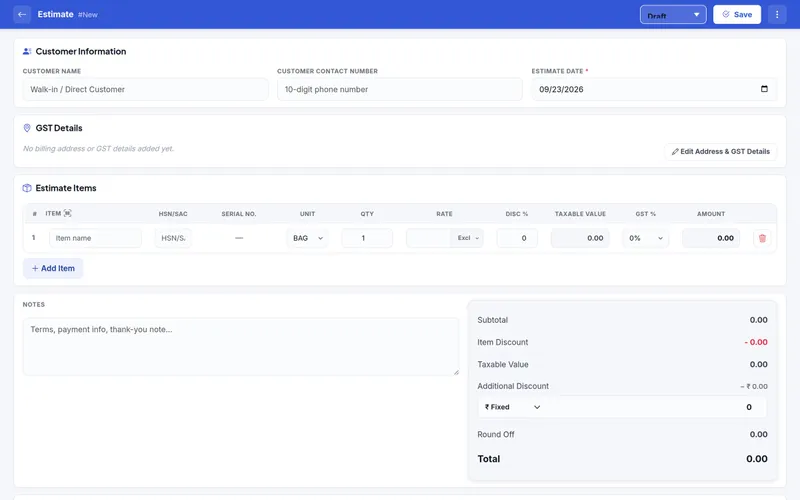Open the ₹ Fixed discount type dropdown

pos(512,407)
